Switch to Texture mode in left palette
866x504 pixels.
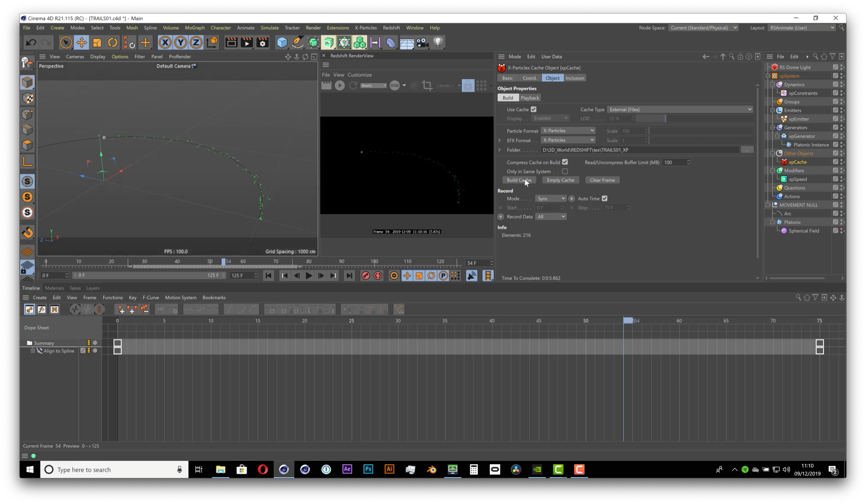pyautogui.click(x=28, y=98)
